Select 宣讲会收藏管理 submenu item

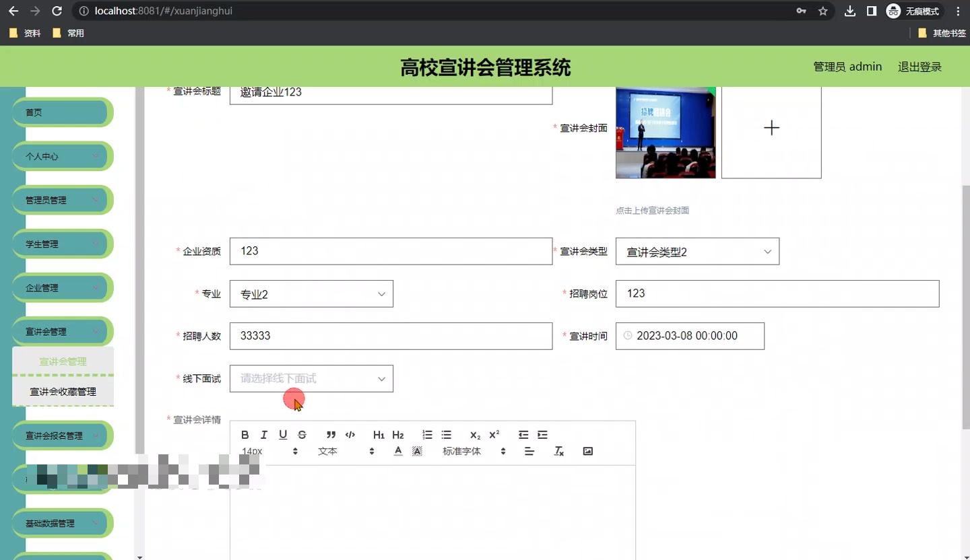tap(63, 391)
